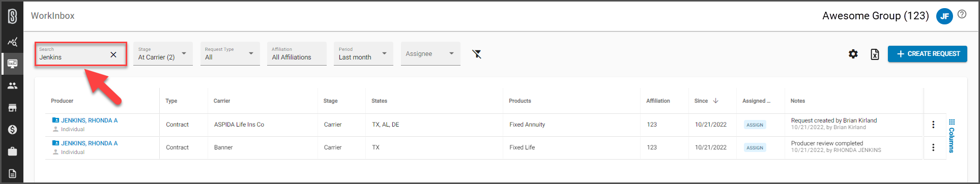Viewport: 980px width, 184px height.
Task: Open the settings gear icon
Action: coord(853,54)
